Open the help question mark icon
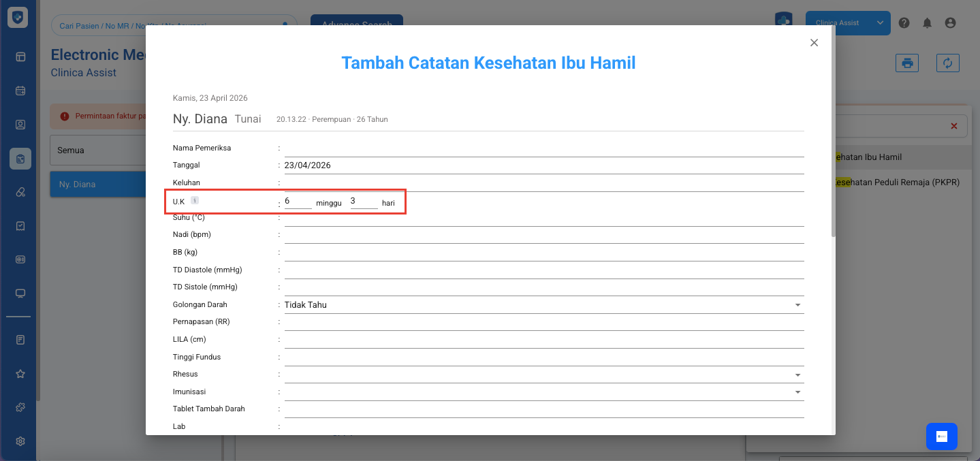This screenshot has width=980, height=461. click(904, 23)
